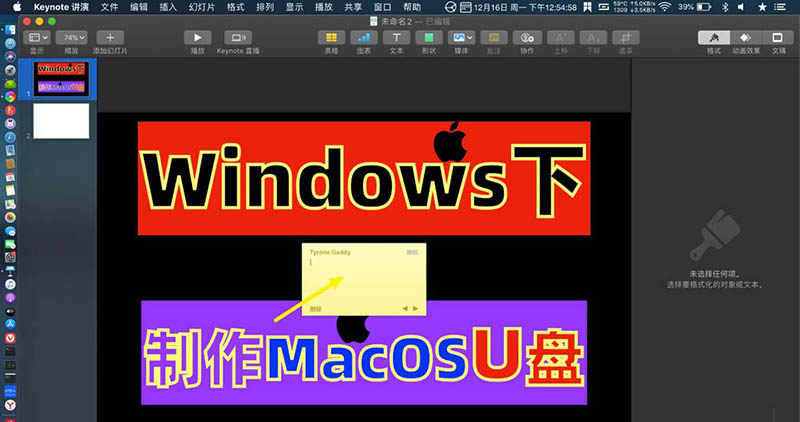
Task: Click the Shape tool in toolbar
Action: 428,37
